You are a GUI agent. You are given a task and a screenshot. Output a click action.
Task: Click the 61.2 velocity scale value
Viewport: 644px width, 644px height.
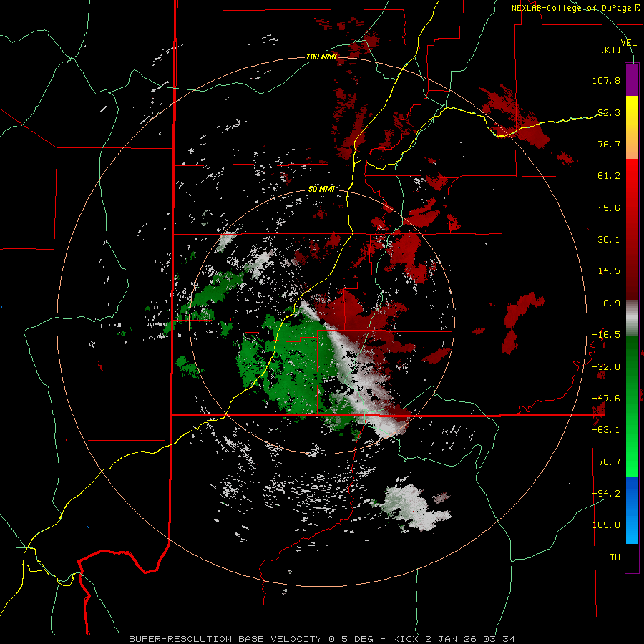pyautogui.click(x=609, y=176)
